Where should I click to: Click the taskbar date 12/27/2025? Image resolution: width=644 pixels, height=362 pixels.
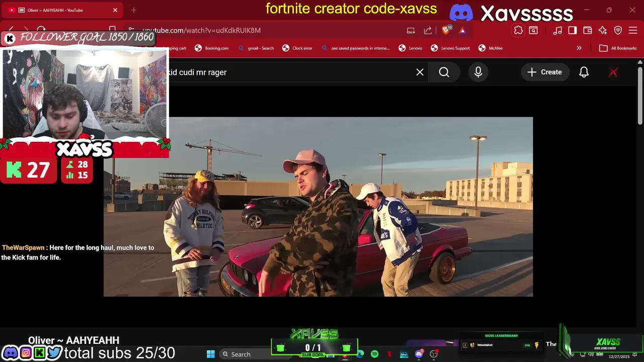pyautogui.click(x=619, y=356)
